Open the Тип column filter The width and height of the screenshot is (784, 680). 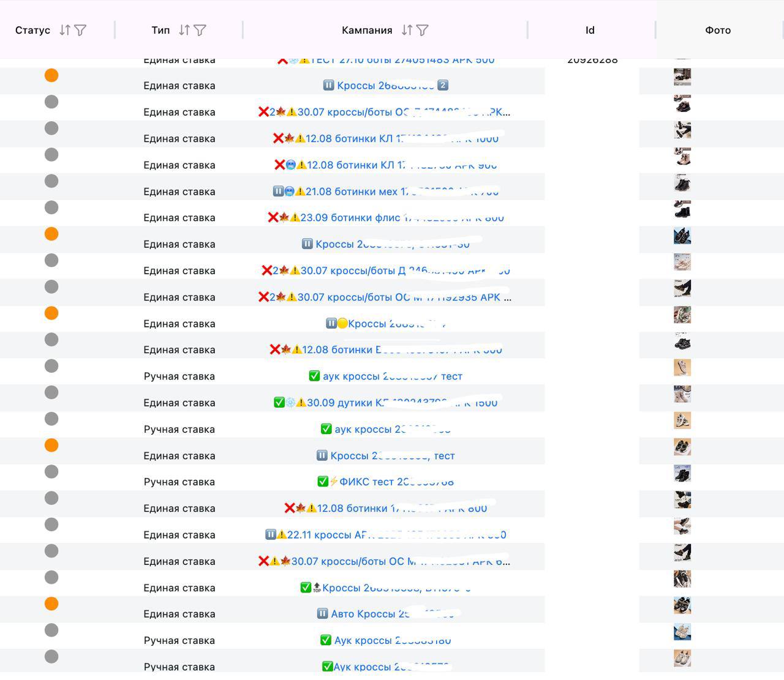coord(200,30)
